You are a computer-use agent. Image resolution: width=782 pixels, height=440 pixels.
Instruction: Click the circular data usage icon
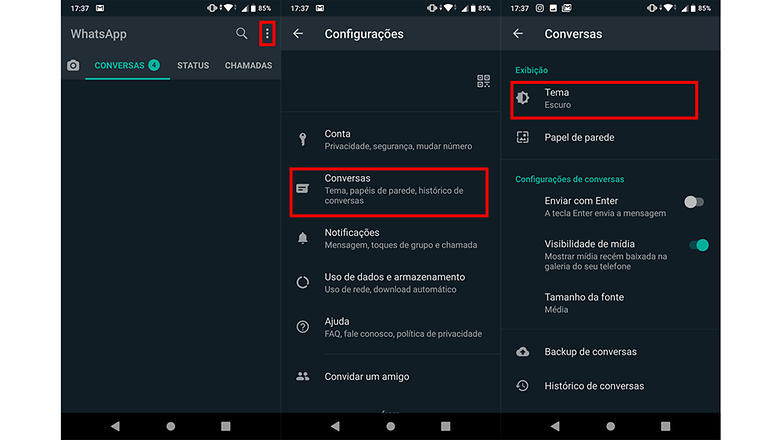click(303, 282)
